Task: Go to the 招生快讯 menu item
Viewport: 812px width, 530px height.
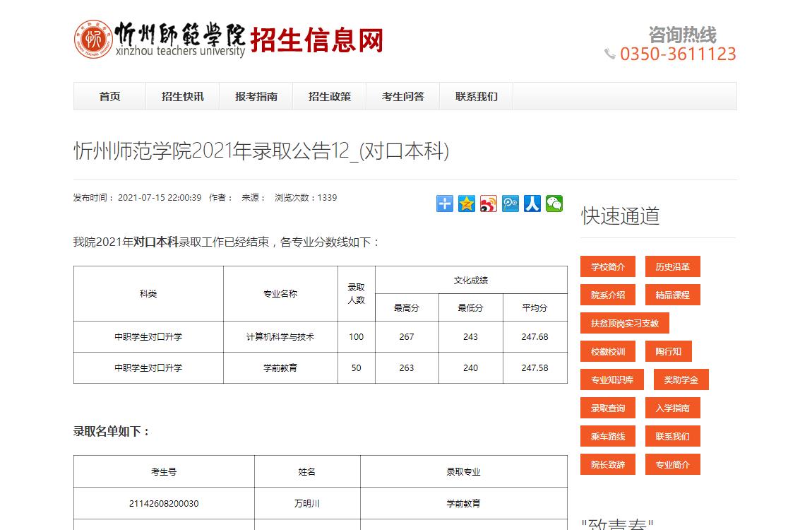Action: click(182, 97)
